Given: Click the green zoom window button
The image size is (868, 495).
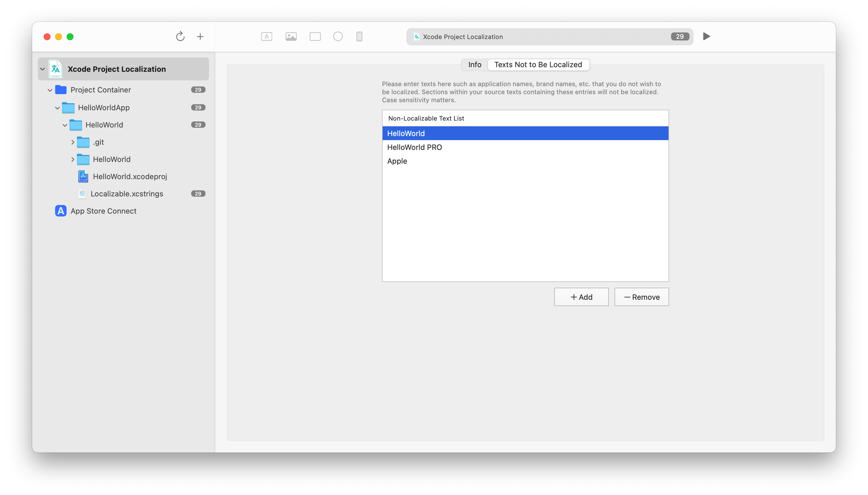Looking at the screenshot, I should pos(70,37).
